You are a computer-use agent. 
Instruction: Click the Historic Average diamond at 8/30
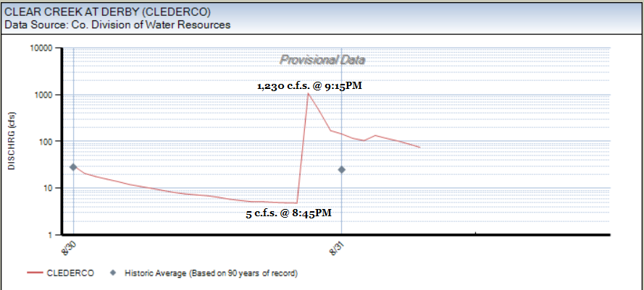coord(73,167)
